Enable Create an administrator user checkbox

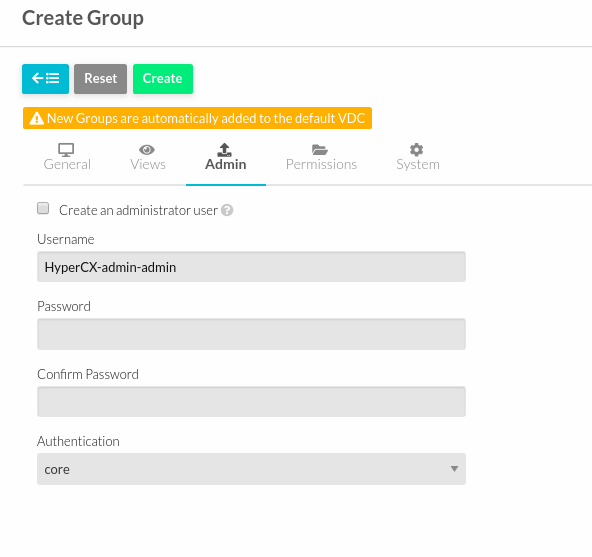(x=43, y=208)
